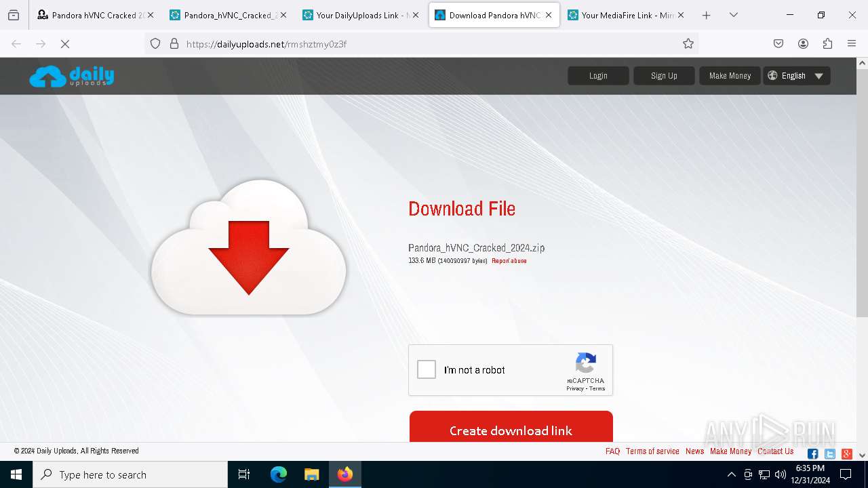Switch to Your DailyUploads Link tab
Image resolution: width=868 pixels, height=488 pixels.
(x=360, y=15)
